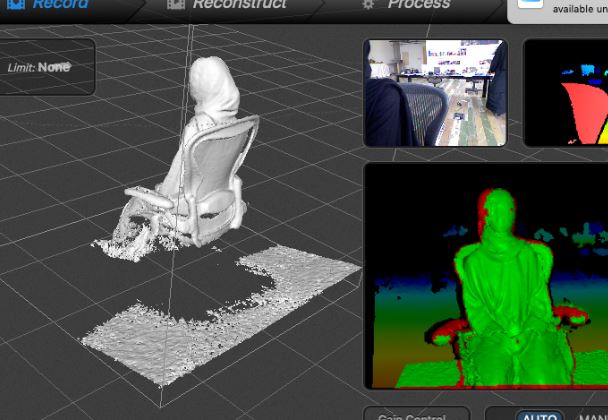The height and width of the screenshot is (420, 608).
Task: Click the green depth map view
Action: pyautogui.click(x=486, y=276)
